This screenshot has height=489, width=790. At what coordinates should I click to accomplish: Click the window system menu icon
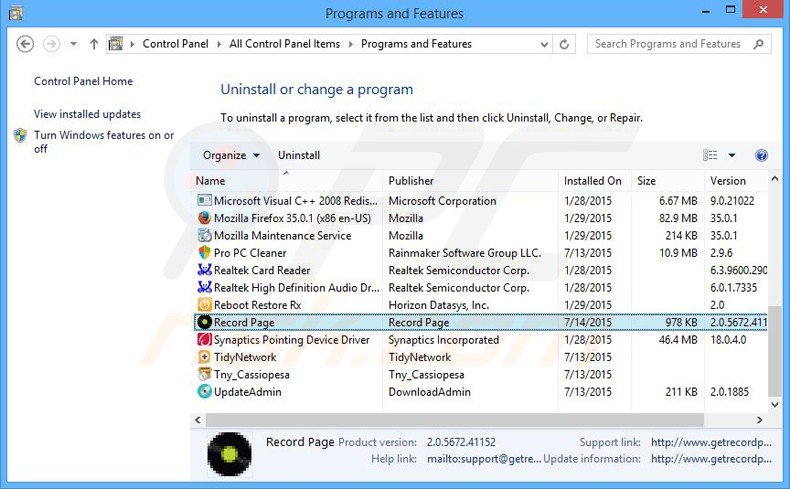[16, 13]
